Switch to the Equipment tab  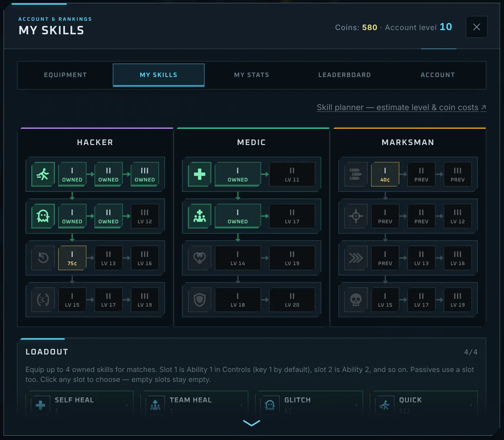[65, 75]
